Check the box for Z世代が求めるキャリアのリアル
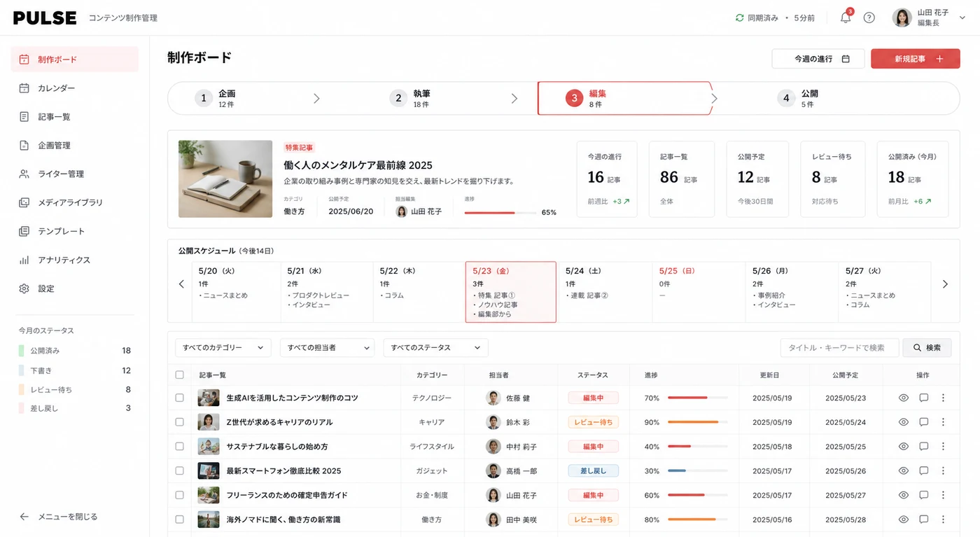 coord(180,422)
